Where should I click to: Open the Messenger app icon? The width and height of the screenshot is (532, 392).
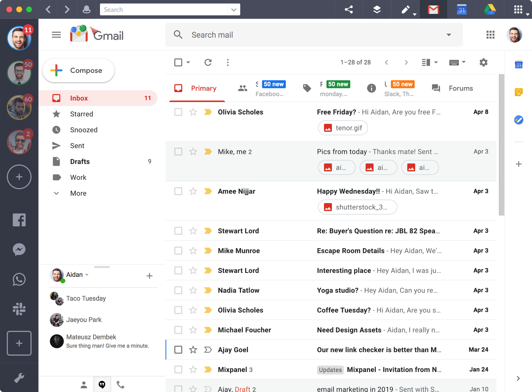pyautogui.click(x=19, y=250)
